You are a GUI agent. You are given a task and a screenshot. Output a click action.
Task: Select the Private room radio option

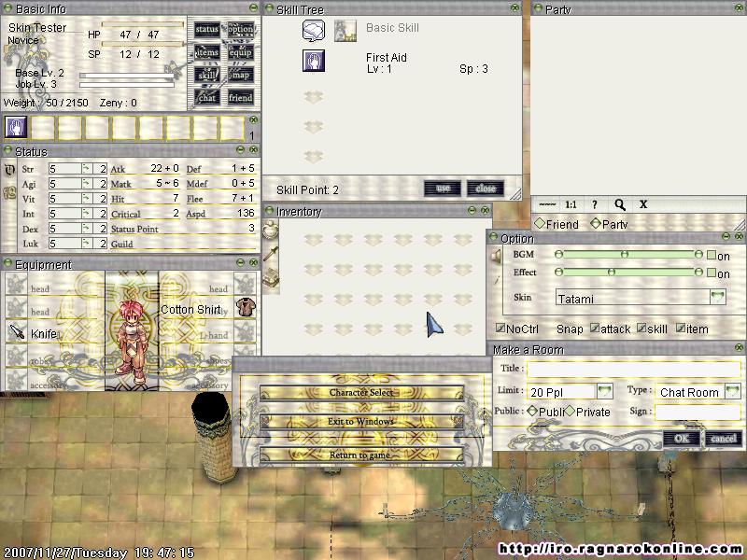point(570,411)
